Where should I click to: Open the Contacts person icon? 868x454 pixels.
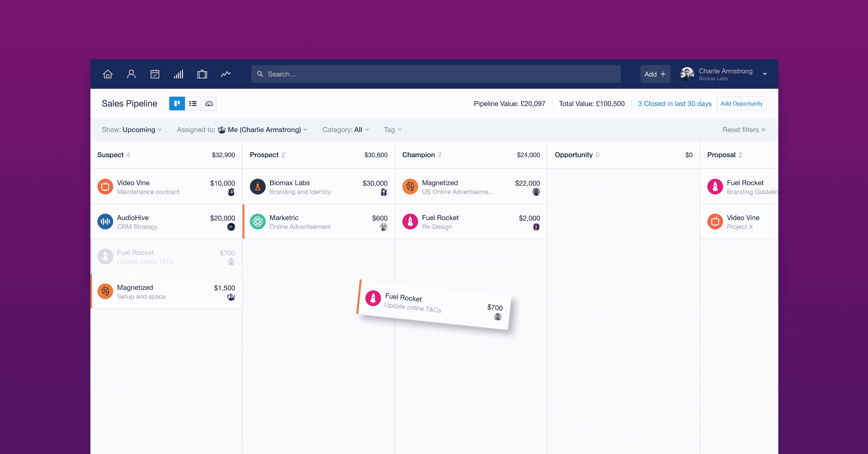131,74
